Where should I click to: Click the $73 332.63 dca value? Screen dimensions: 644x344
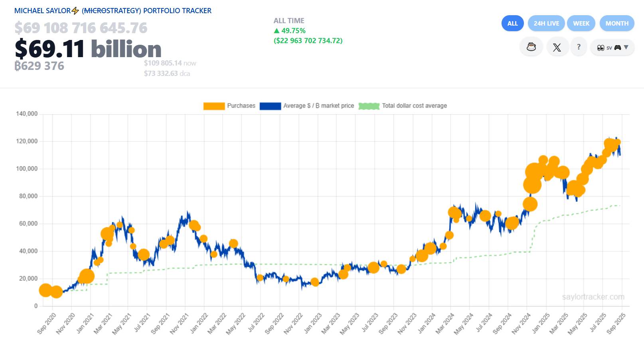pyautogui.click(x=167, y=74)
